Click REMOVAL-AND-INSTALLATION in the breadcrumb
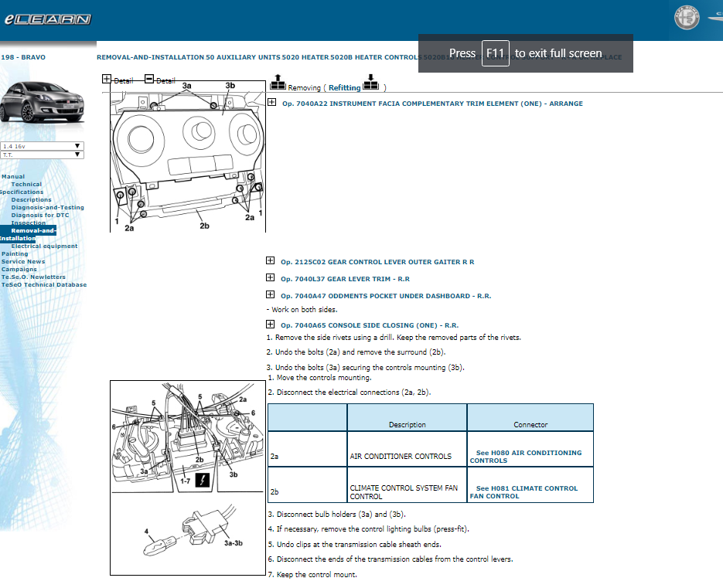 [150, 57]
